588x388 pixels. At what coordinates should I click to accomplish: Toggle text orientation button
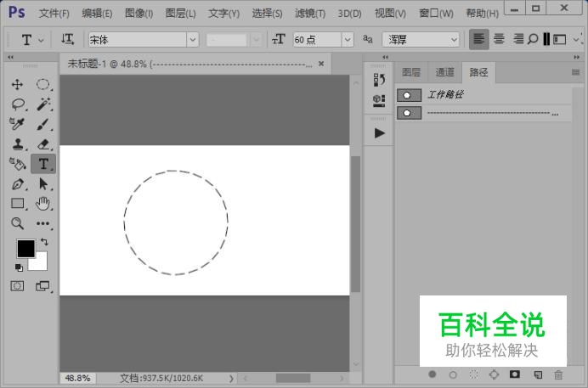[68, 40]
